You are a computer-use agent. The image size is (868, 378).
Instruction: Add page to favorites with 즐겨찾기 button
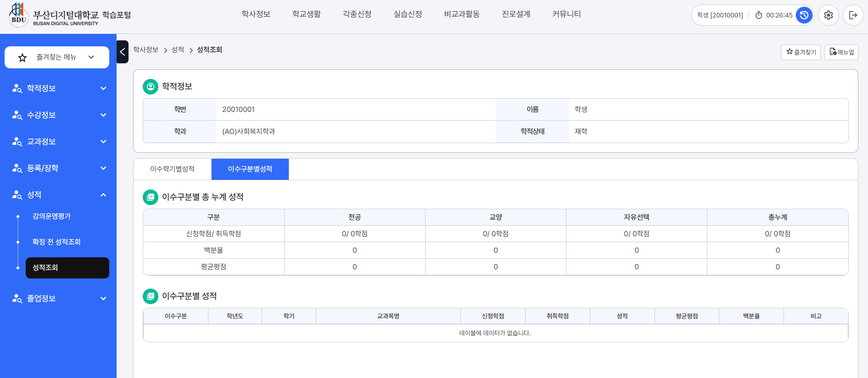pyautogui.click(x=801, y=52)
